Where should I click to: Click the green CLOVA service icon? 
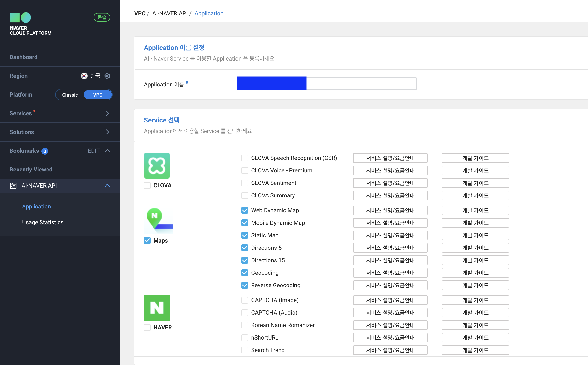point(157,166)
